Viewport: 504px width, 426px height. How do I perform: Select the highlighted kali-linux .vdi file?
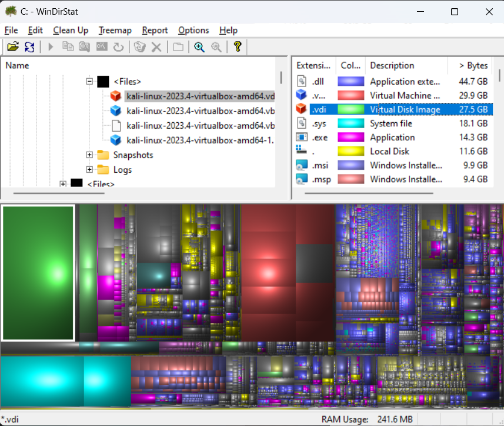[200, 96]
